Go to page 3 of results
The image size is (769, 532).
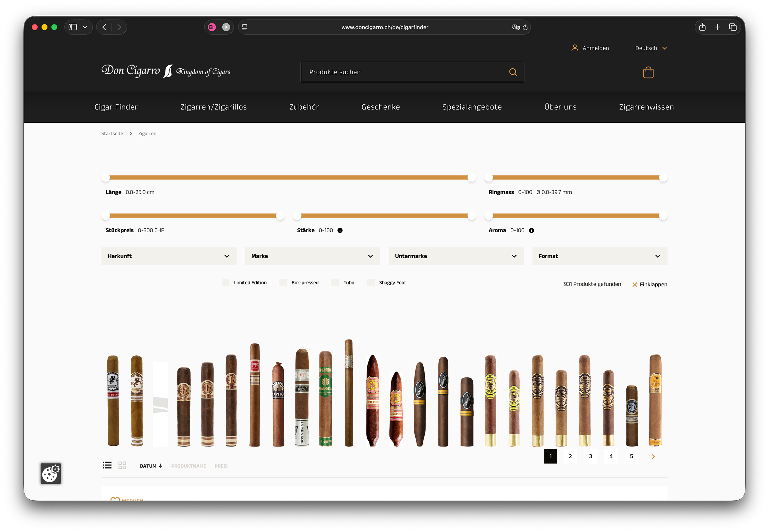(x=591, y=456)
